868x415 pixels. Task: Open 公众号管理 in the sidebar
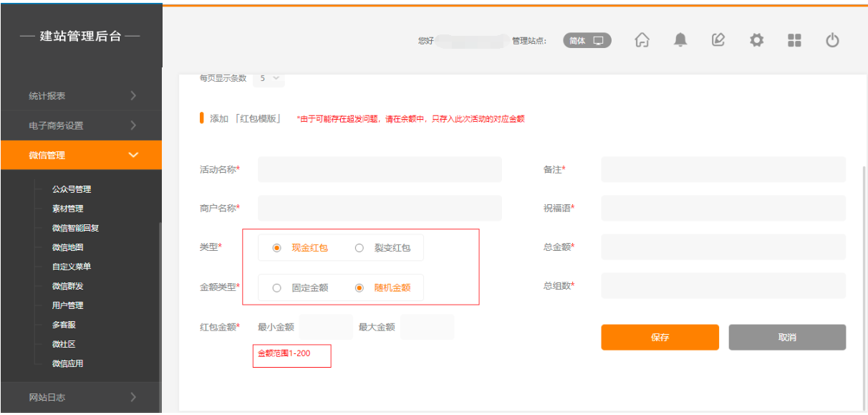click(72, 189)
